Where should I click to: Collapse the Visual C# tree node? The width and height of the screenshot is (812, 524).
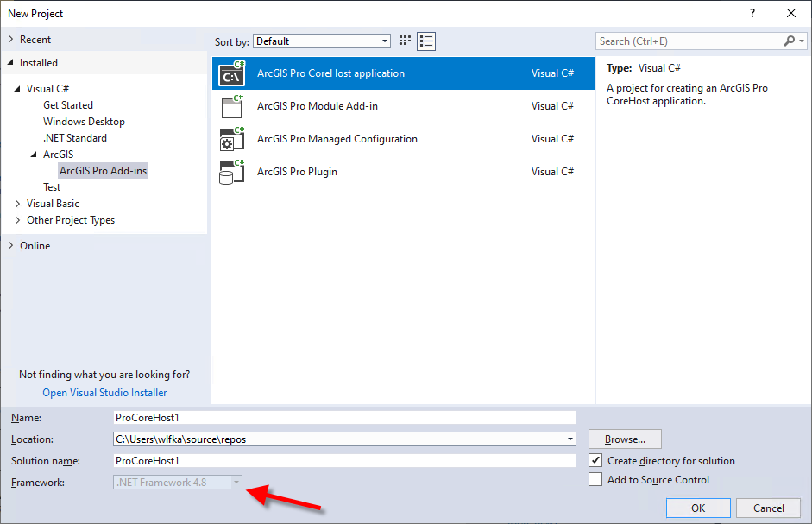click(x=19, y=88)
